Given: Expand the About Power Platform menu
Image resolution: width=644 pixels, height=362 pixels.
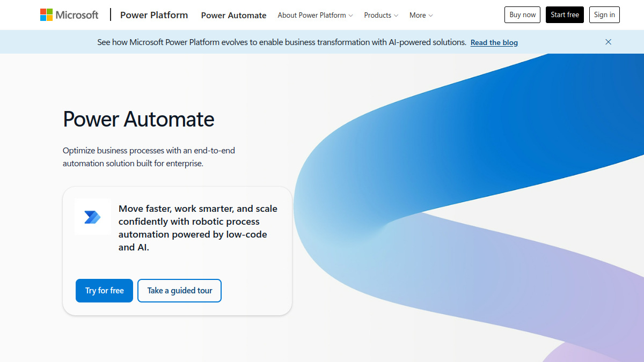Looking at the screenshot, I should (315, 15).
